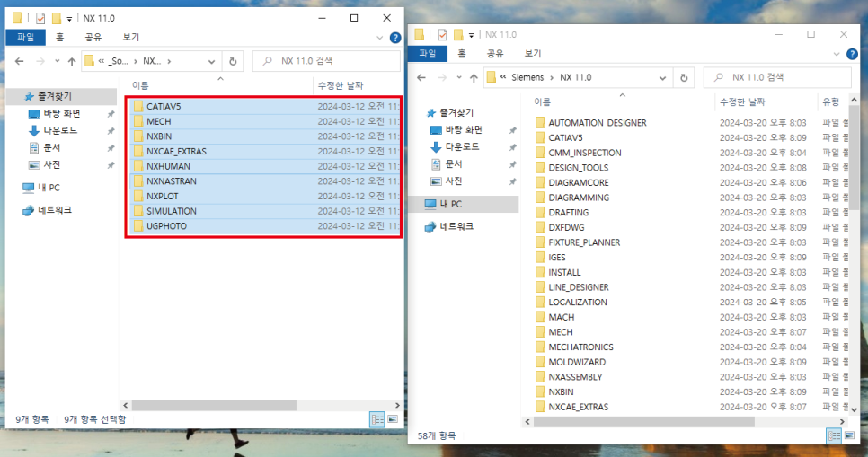The image size is (868, 457).
Task: Click the help icon in right window
Action: coord(853,54)
